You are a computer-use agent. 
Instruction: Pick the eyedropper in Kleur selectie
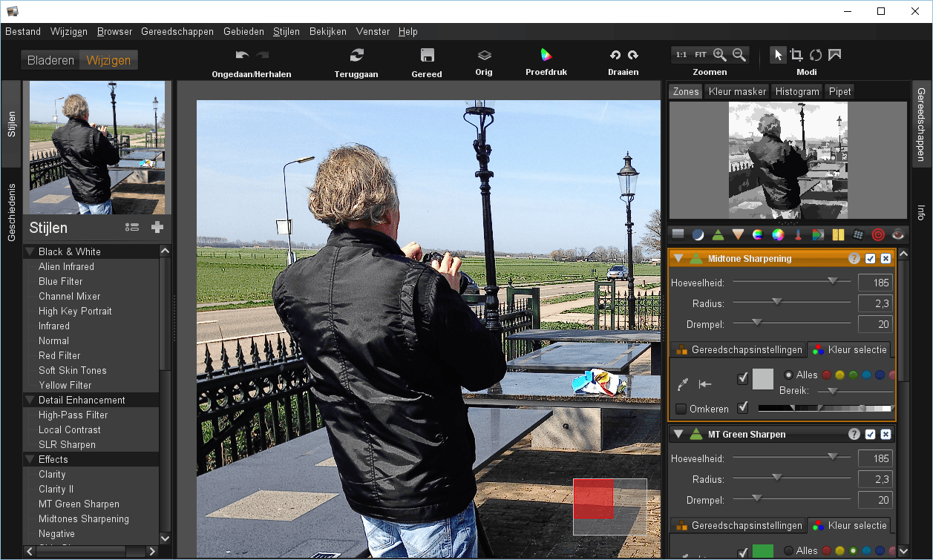click(683, 384)
